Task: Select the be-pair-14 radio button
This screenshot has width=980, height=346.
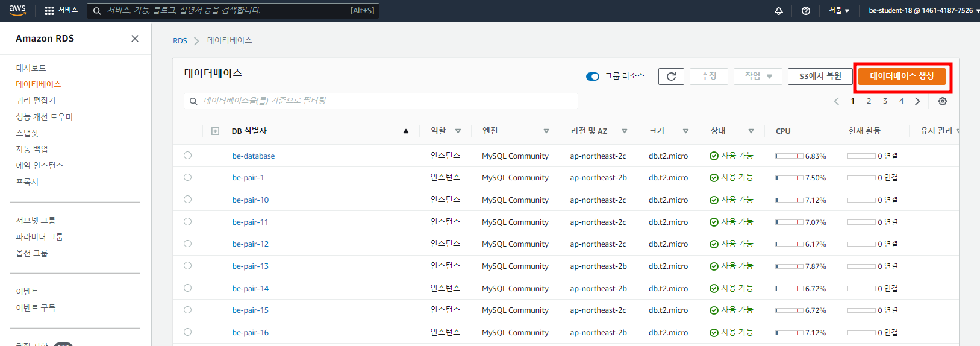Action: pos(188,288)
